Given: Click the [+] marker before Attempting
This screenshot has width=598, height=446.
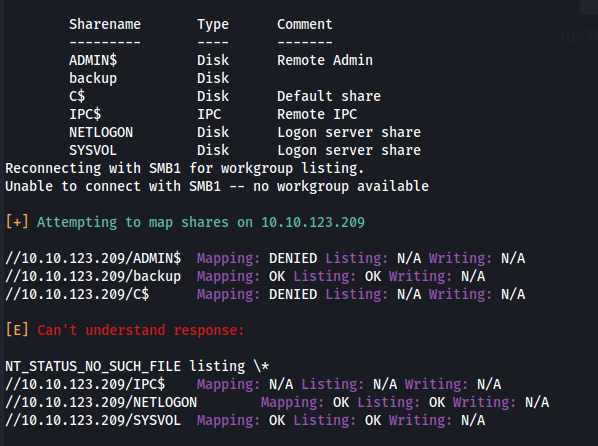Looking at the screenshot, I should pyautogui.click(x=17, y=222).
